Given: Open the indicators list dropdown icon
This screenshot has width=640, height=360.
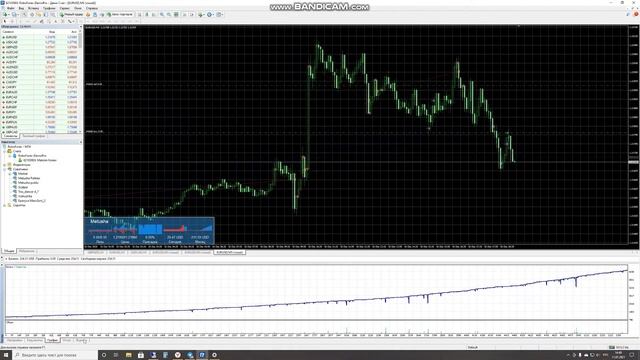Looking at the screenshot, I should point(201,14).
